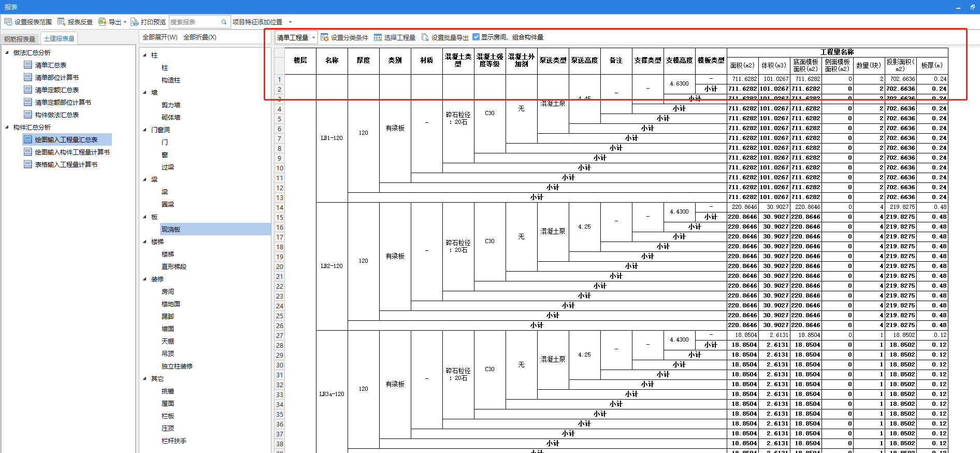Collapse the 门窗洞 category node
This screenshot has width=980, height=453.
(x=145, y=130)
